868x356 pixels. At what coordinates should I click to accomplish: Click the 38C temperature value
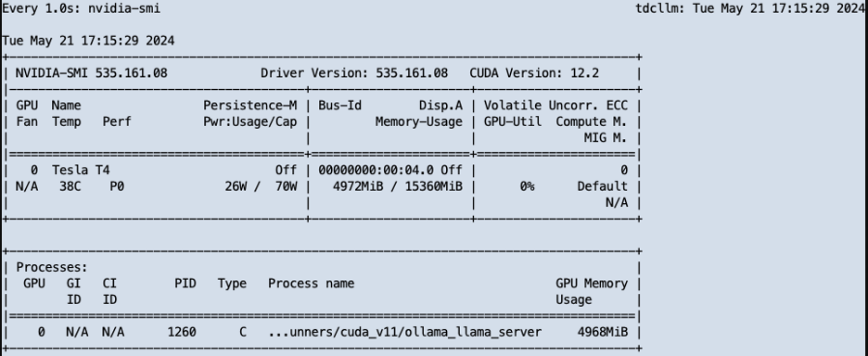[x=70, y=186]
